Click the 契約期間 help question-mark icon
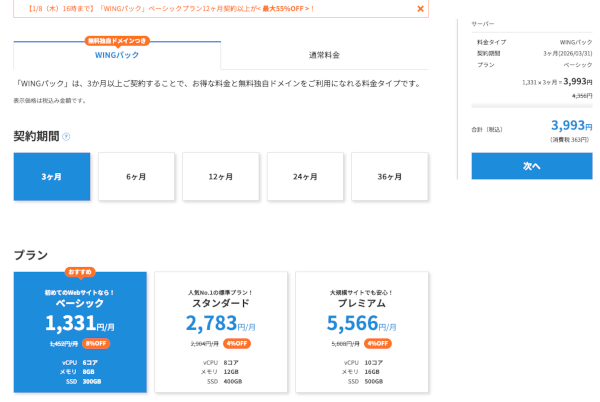This screenshot has width=600, height=402. 66,136
